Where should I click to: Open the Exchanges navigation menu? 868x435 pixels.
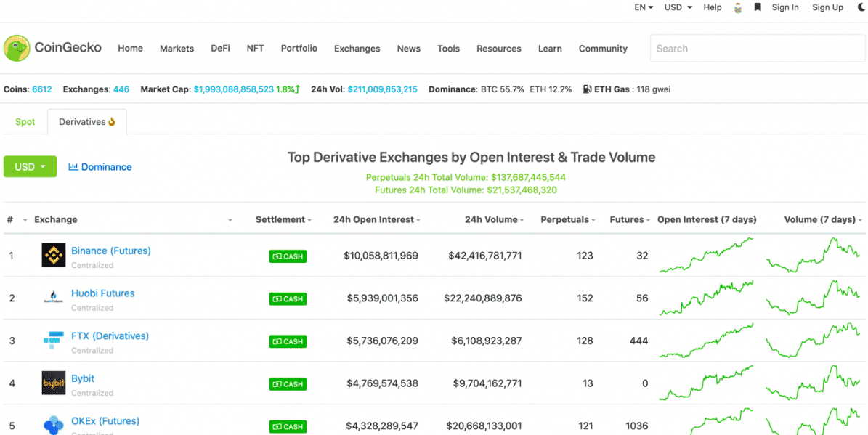pos(357,49)
